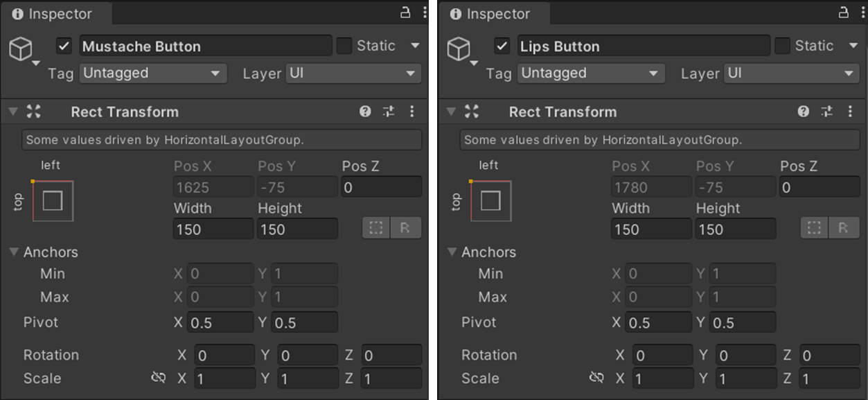Screen dimensions: 868x400
Task: Open Rect Transform presets icon for Lips Button
Action: tap(826, 112)
